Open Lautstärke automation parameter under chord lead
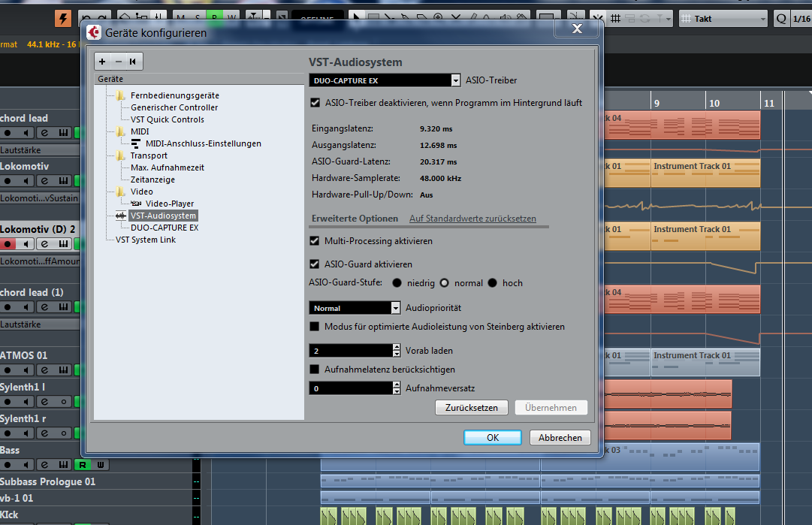Screen dimensions: 812x525 coord(40,149)
